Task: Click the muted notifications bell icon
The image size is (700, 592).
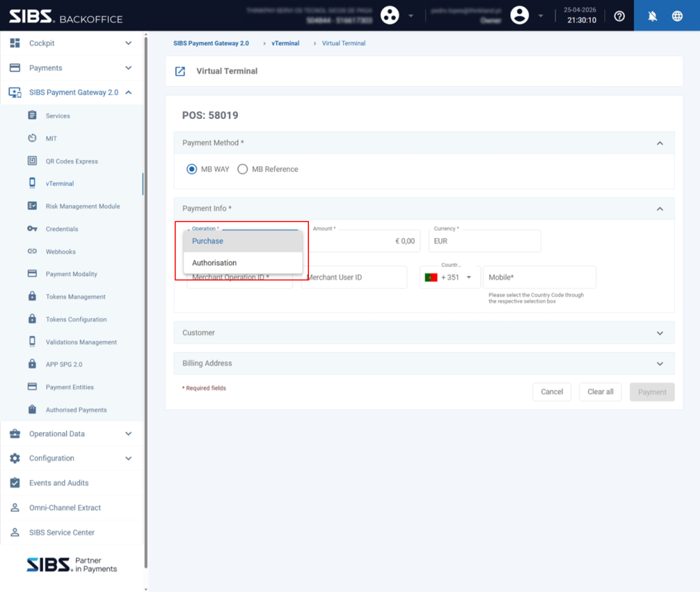Action: click(652, 16)
